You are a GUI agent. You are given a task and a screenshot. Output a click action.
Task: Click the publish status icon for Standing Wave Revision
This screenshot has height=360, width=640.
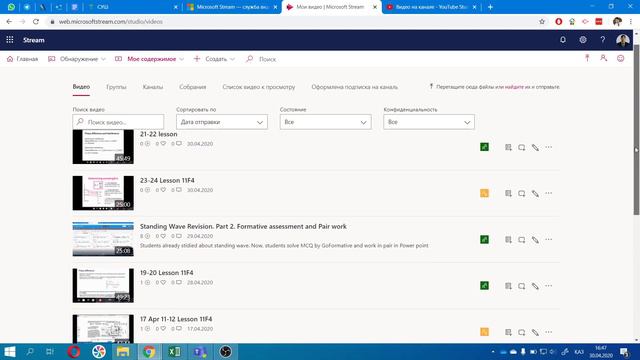484,240
